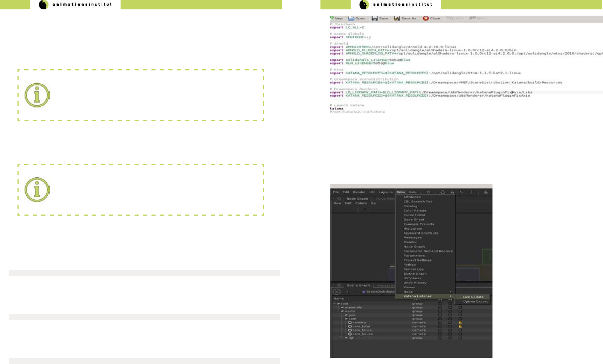The image size is (603, 364).
Task: Click the Open folder toolbar icon
Action: [x=351, y=18]
